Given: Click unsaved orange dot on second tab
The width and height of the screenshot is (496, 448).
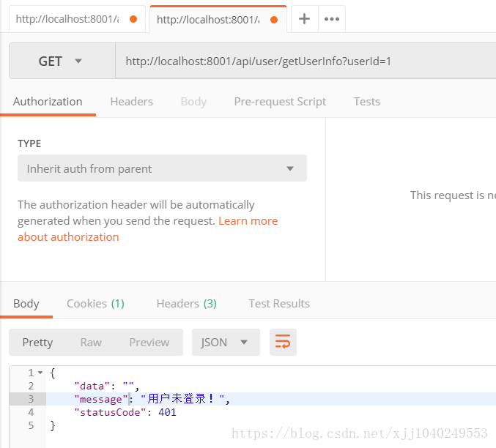Looking at the screenshot, I should [274, 20].
